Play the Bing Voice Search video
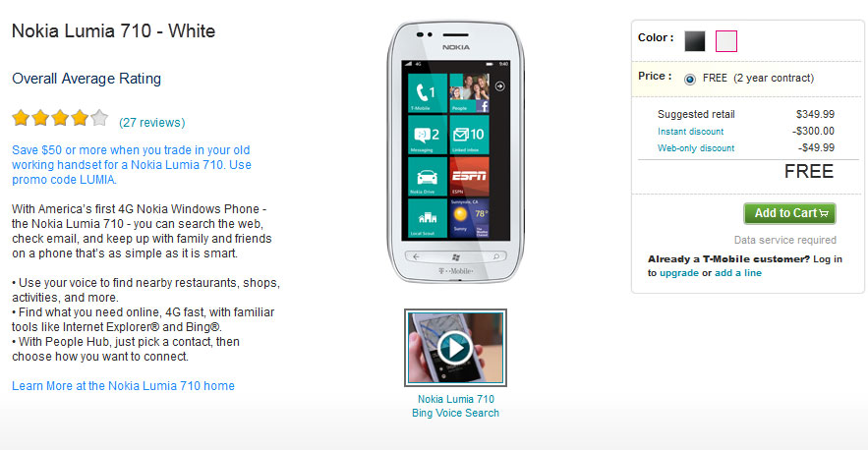 (455, 348)
